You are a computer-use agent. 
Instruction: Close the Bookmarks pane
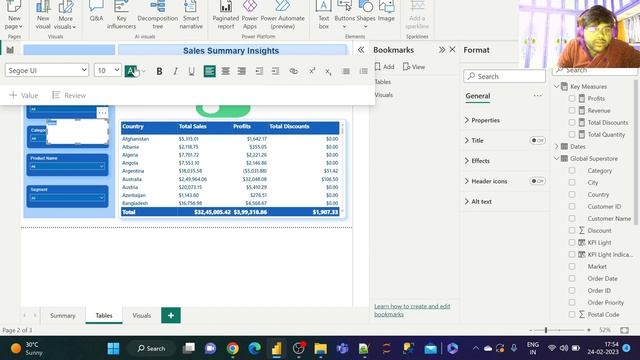[x=452, y=49]
